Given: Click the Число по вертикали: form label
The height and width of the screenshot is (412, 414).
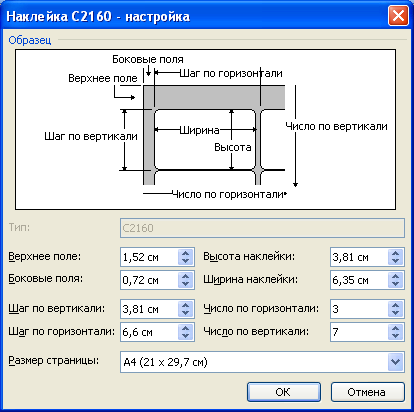Looking at the screenshot, I should pos(256,331).
